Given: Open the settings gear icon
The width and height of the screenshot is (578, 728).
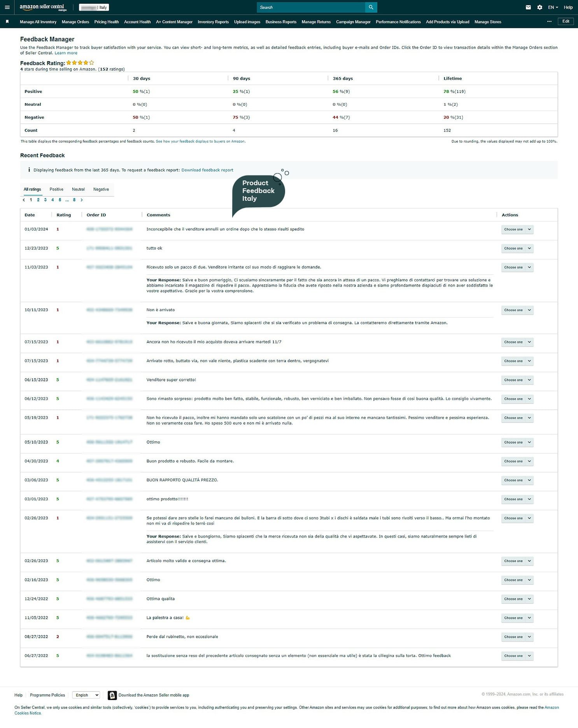Looking at the screenshot, I should (x=539, y=7).
